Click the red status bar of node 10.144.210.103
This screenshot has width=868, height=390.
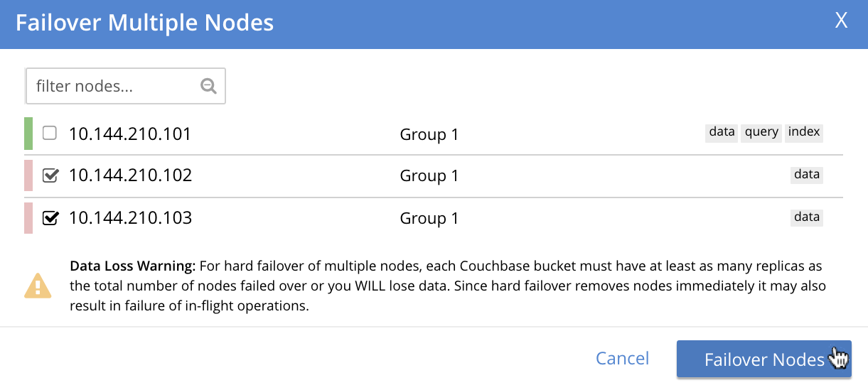coord(28,218)
